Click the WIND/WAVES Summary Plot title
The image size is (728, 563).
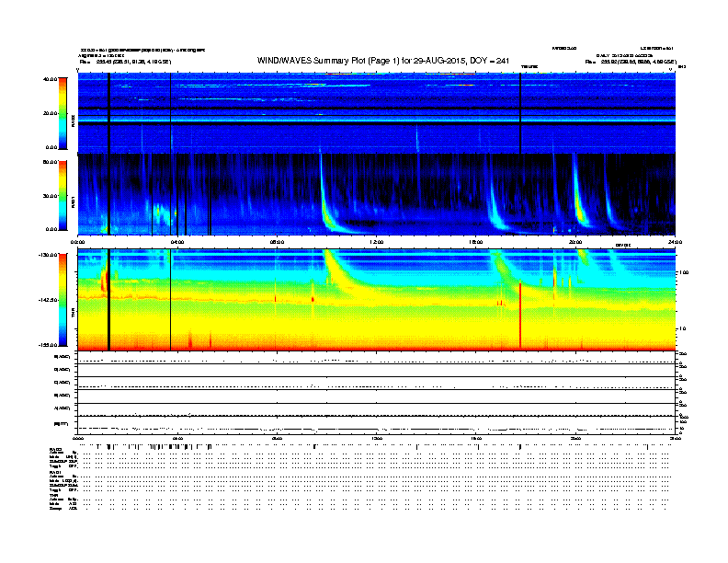click(x=383, y=61)
